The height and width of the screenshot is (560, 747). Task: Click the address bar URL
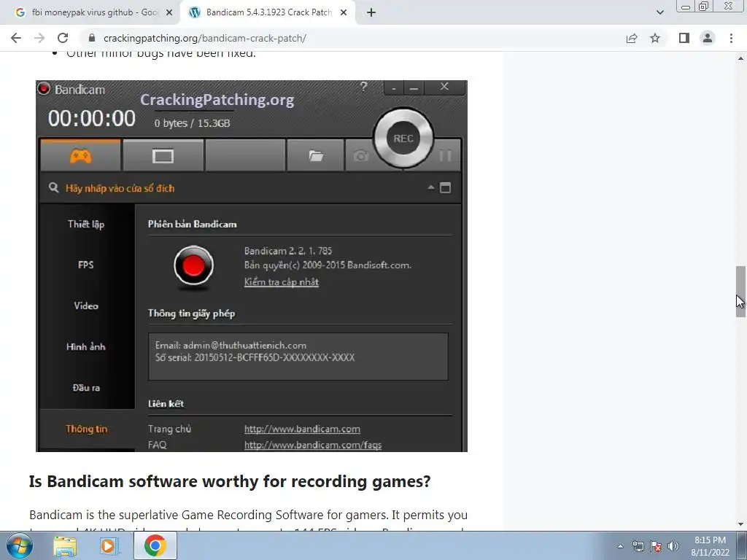[x=205, y=38]
